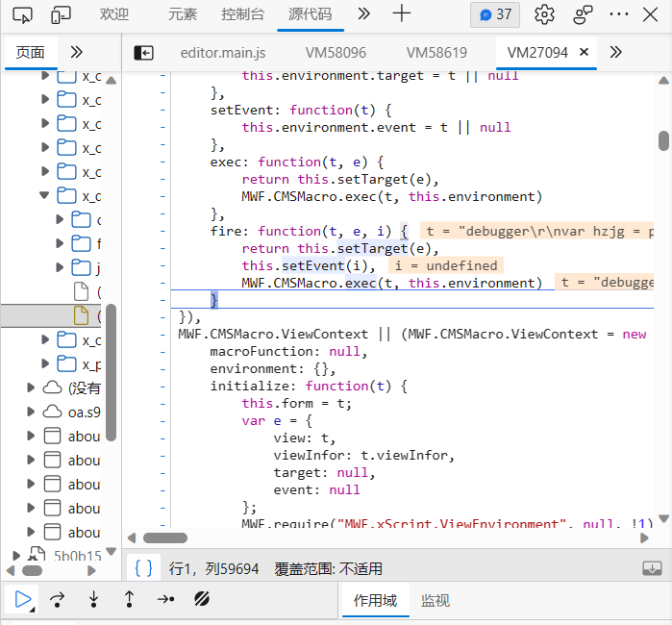Switch to the 监视 panel tab

point(436,600)
